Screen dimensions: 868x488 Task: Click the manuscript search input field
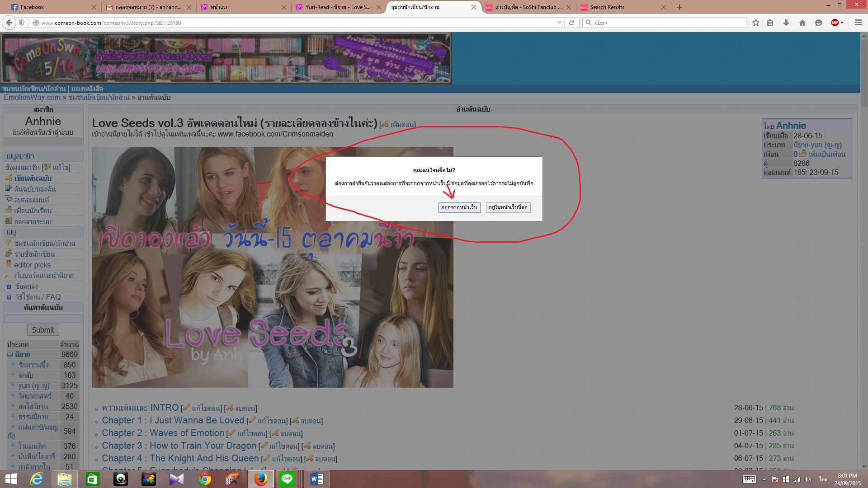(43, 319)
